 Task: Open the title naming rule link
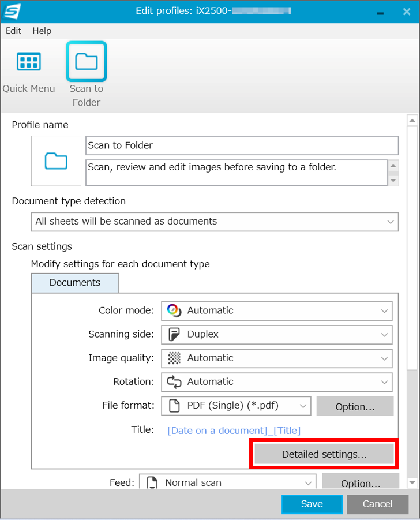pyautogui.click(x=234, y=431)
